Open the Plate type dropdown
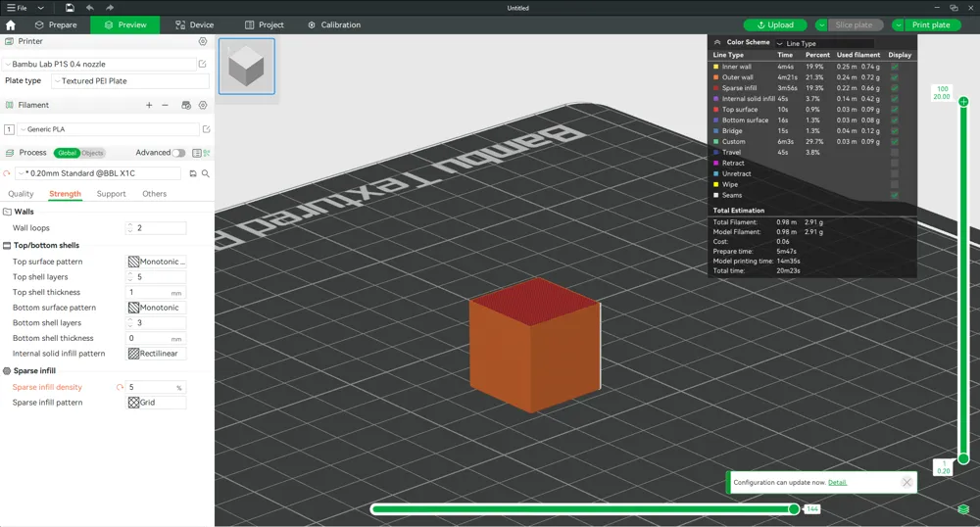 tap(130, 81)
